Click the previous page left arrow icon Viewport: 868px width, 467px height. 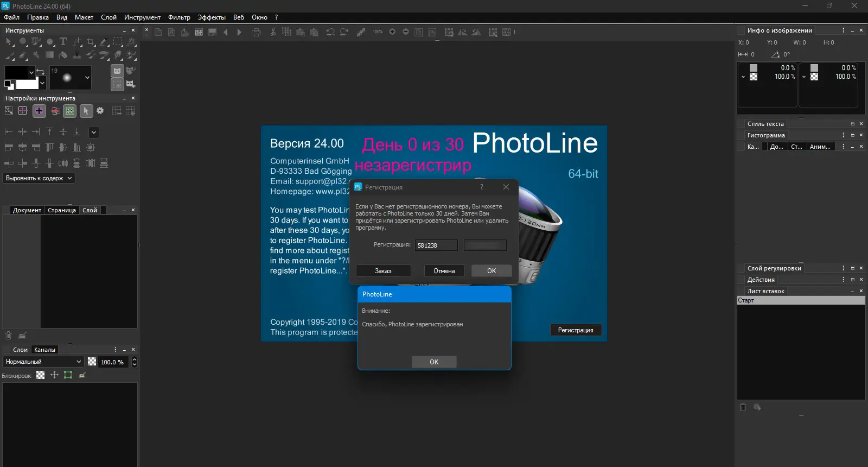tap(226, 33)
